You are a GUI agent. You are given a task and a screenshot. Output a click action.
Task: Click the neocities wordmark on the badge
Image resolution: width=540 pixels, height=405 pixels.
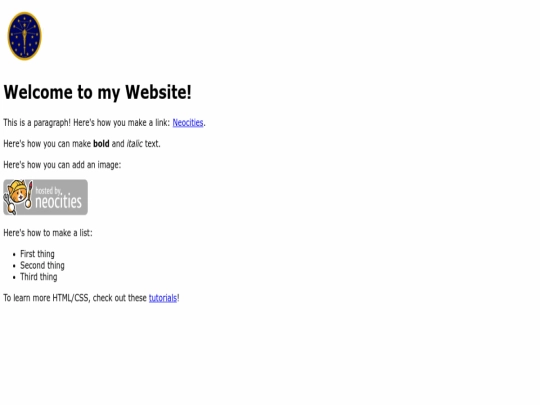click(x=59, y=202)
